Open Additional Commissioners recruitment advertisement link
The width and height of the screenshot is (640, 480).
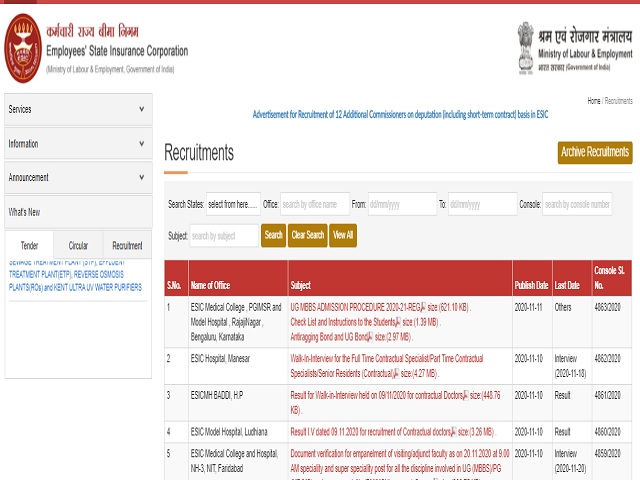[x=400, y=115]
